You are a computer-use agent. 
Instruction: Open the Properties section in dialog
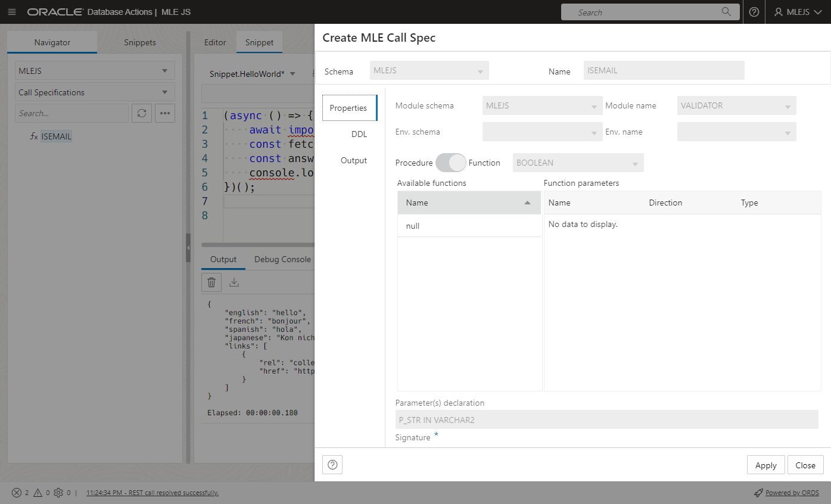[x=348, y=108]
